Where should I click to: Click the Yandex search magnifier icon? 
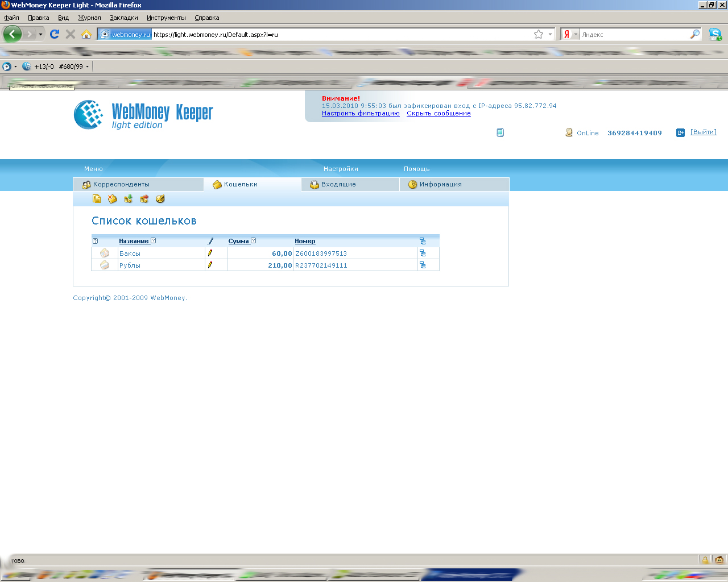pyautogui.click(x=695, y=34)
